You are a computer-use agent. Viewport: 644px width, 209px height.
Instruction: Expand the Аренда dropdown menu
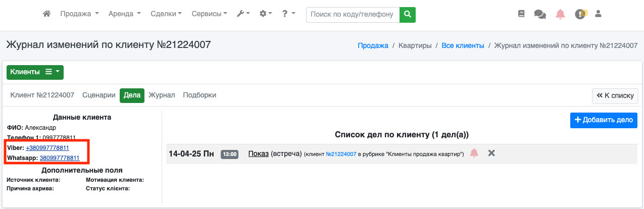click(124, 14)
